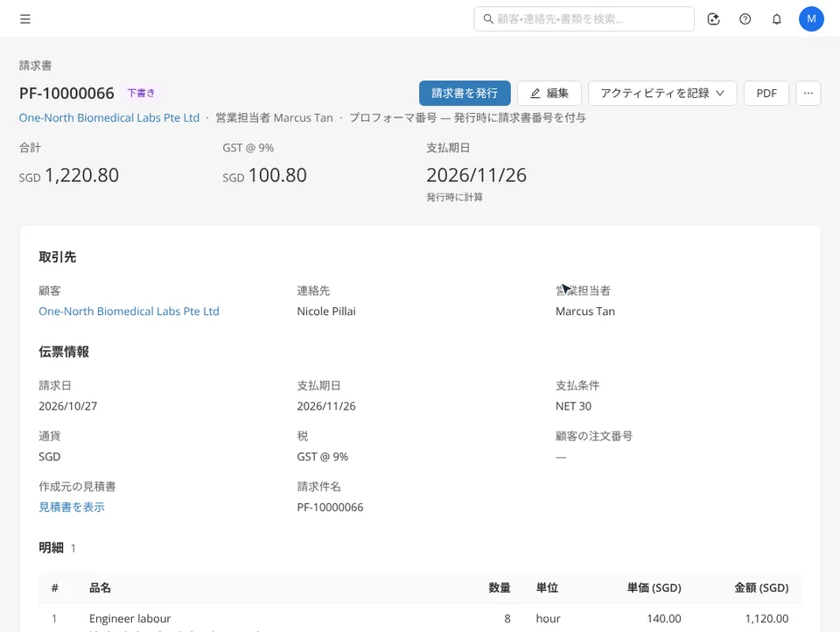The height and width of the screenshot is (632, 840).
Task: Download the invoice via PDF button
Action: tap(766, 94)
